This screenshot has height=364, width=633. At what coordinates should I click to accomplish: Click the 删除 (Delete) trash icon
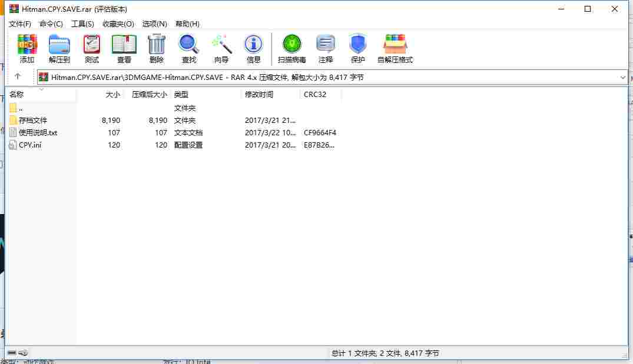tap(157, 44)
